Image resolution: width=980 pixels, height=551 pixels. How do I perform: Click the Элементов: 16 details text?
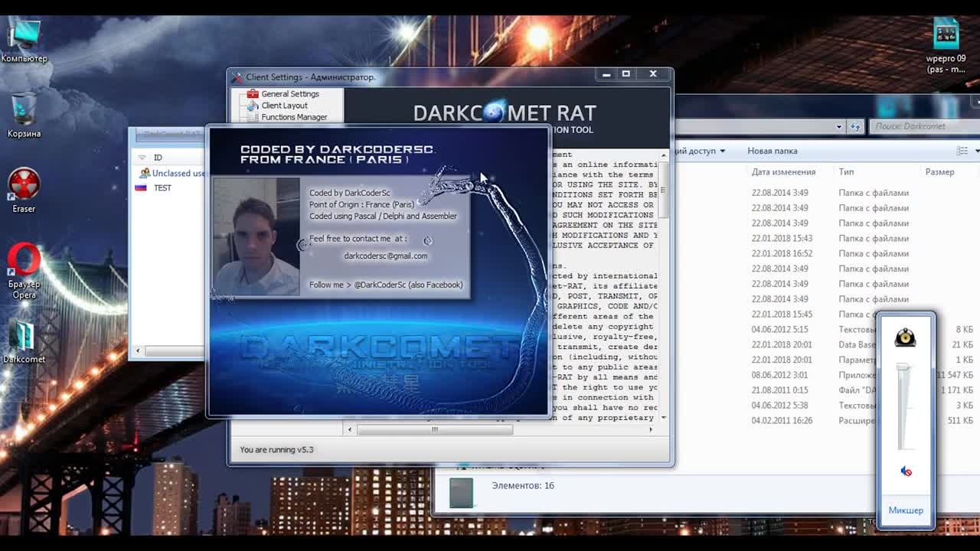pos(523,486)
